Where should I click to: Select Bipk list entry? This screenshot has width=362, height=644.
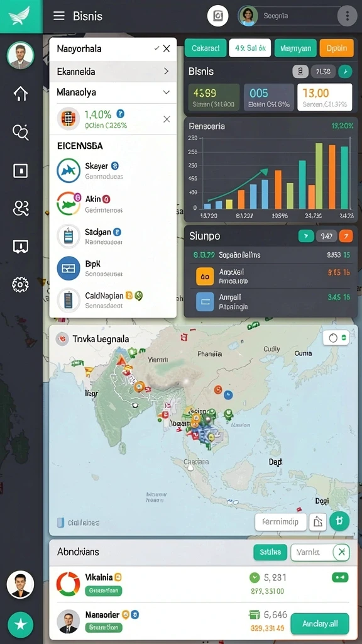click(113, 268)
